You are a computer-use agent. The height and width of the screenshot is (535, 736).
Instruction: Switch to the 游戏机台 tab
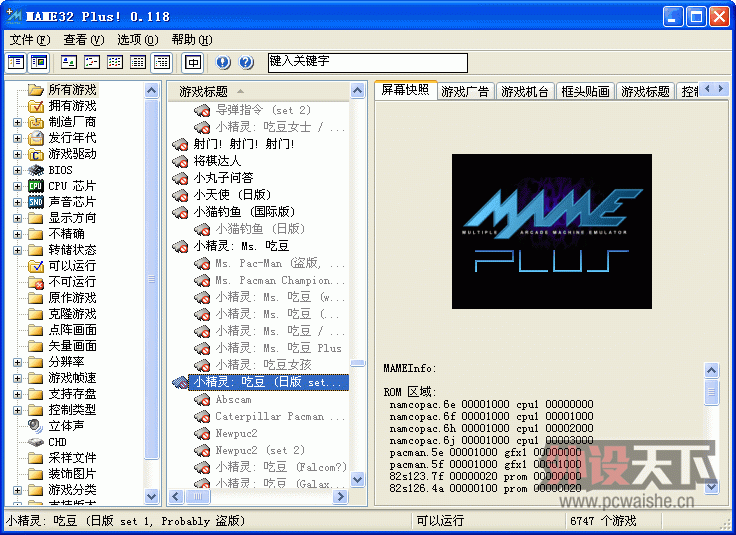click(525, 92)
